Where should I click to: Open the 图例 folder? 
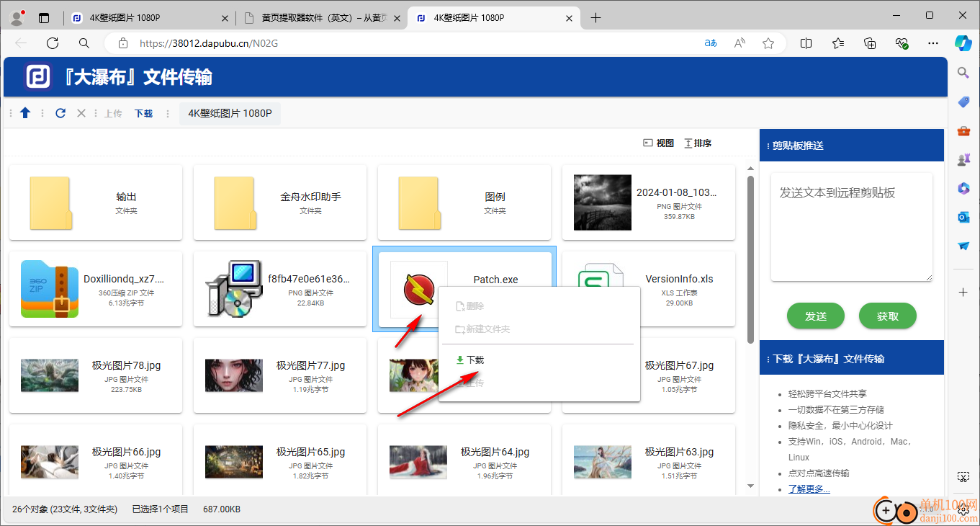pyautogui.click(x=464, y=202)
